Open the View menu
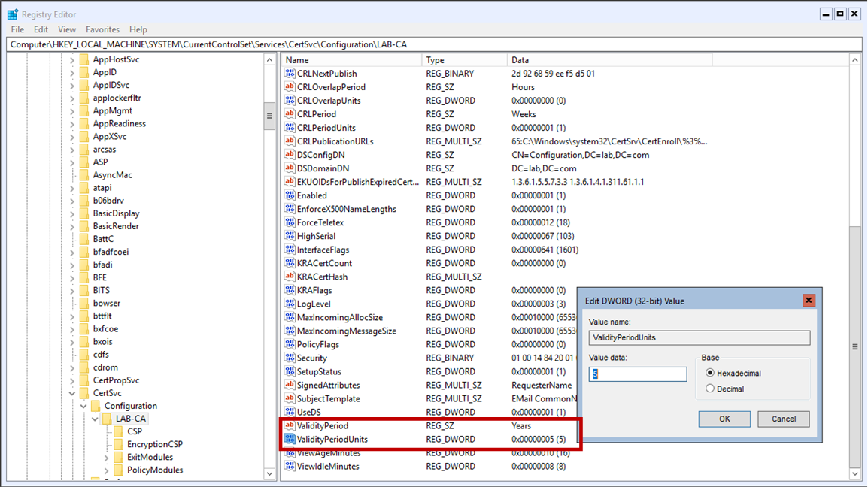The height and width of the screenshot is (490, 868). [67, 29]
